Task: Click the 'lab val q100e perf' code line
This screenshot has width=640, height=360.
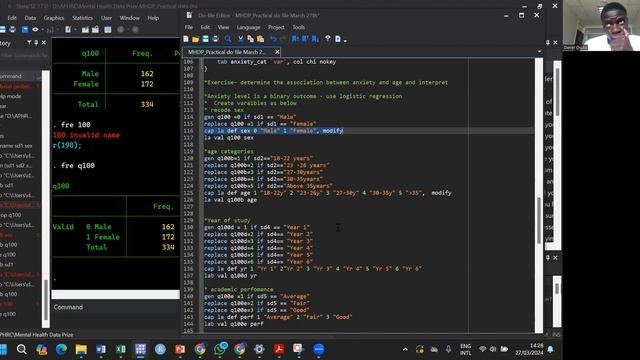Action: point(234,324)
